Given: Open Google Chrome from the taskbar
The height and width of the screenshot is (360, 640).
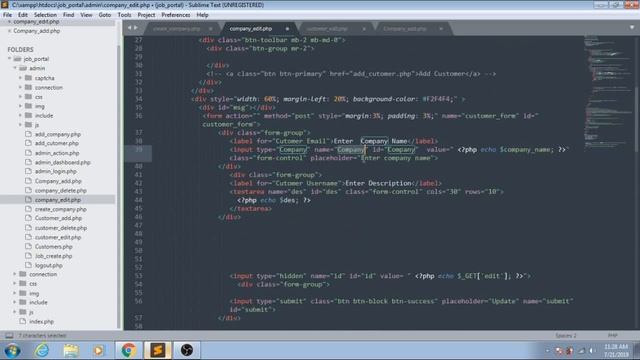Looking at the screenshot, I should tap(128, 351).
